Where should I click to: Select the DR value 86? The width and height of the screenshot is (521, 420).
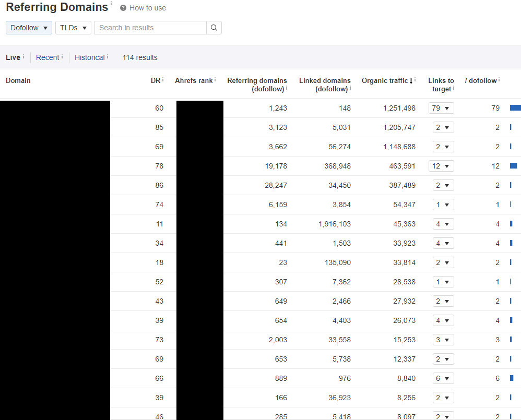click(x=159, y=185)
